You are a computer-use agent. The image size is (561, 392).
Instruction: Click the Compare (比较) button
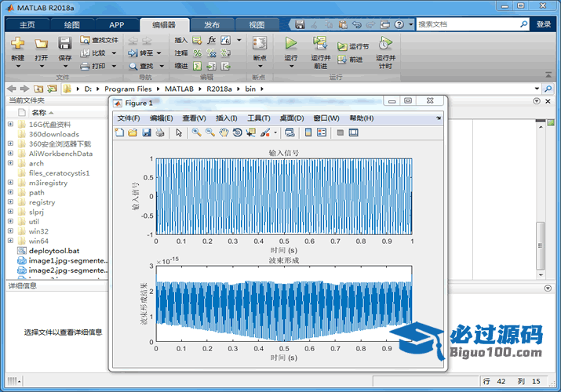coord(93,53)
